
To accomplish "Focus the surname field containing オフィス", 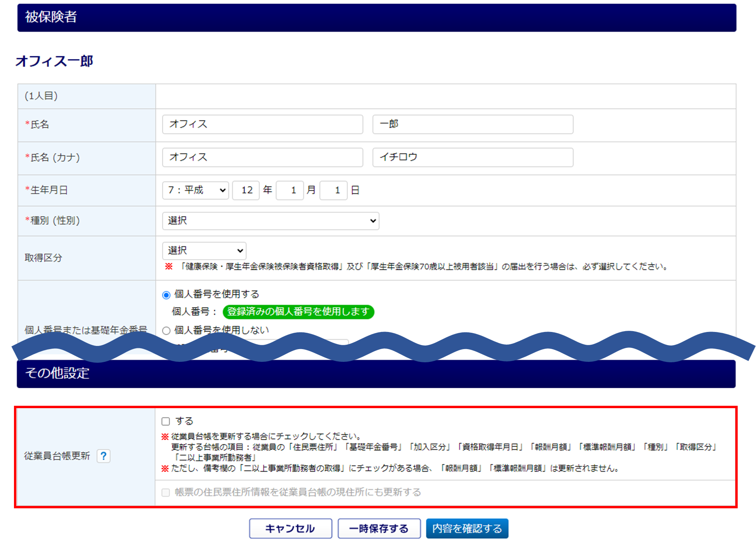I will (x=263, y=124).
